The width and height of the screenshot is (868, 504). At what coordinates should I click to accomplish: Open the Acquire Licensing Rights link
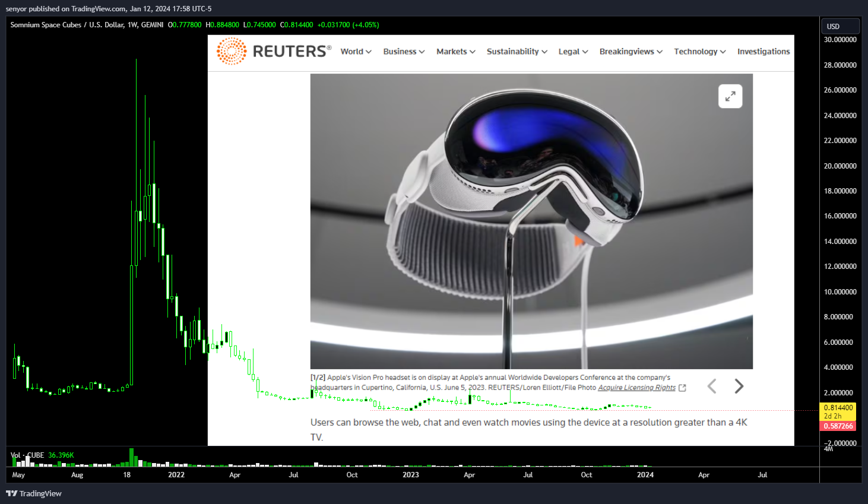(x=636, y=388)
